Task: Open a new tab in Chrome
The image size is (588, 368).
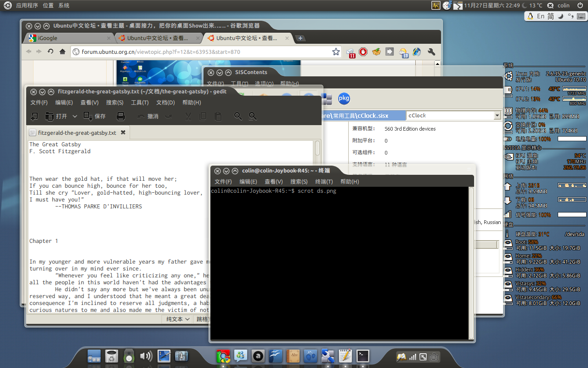Action: click(300, 38)
